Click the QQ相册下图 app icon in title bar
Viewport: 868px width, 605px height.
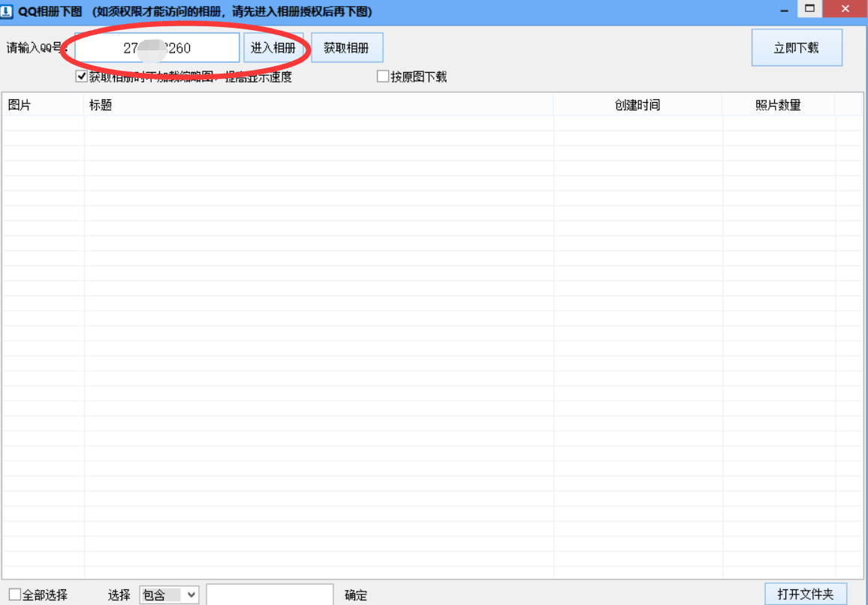pyautogui.click(x=7, y=11)
